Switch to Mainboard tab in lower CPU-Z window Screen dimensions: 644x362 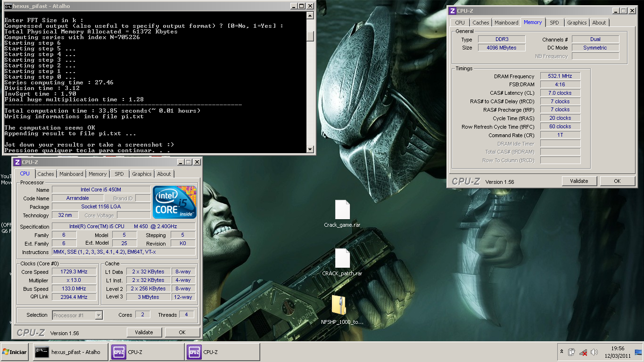coord(71,174)
